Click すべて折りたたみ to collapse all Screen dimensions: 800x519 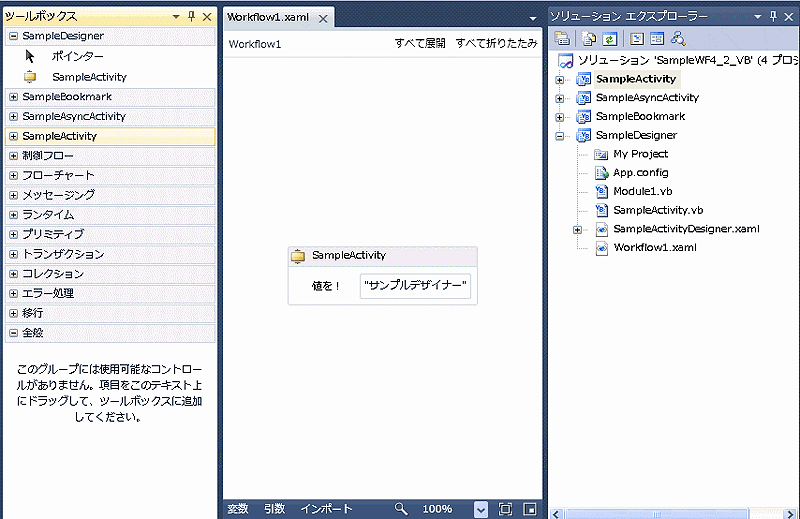pyautogui.click(x=496, y=43)
